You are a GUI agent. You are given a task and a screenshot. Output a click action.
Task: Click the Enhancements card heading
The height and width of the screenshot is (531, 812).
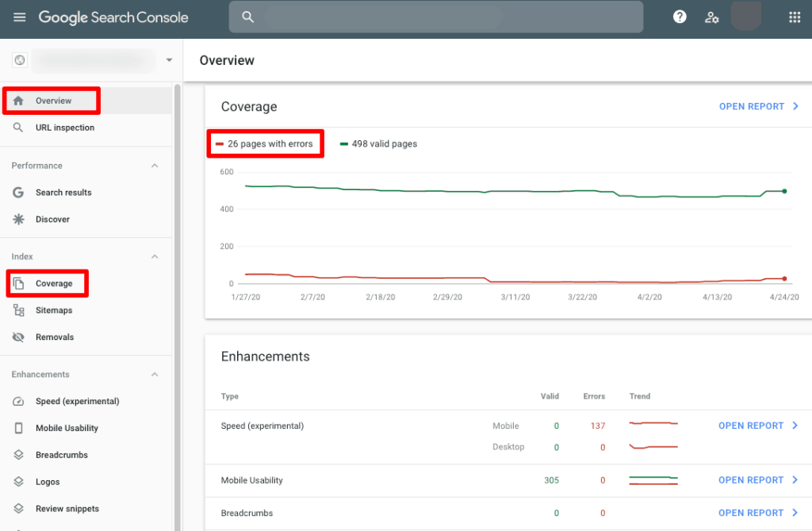coord(265,357)
